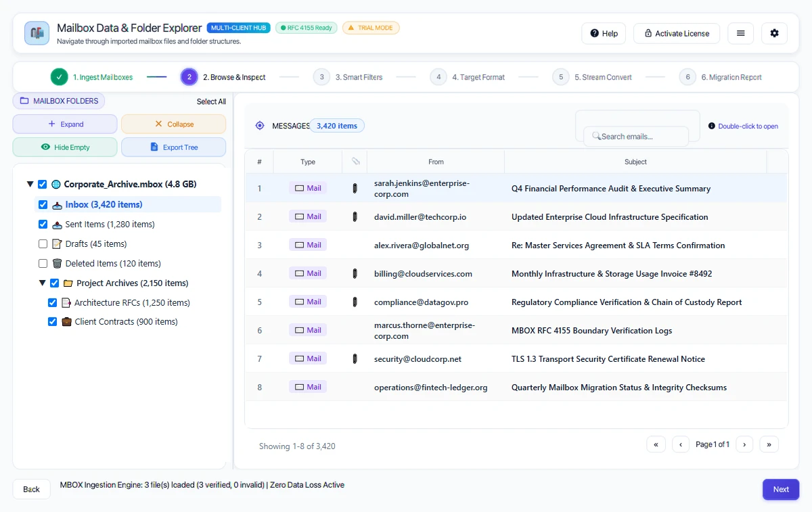
Task: Select email from operations@fintech-ledger.org
Action: pyautogui.click(x=430, y=388)
